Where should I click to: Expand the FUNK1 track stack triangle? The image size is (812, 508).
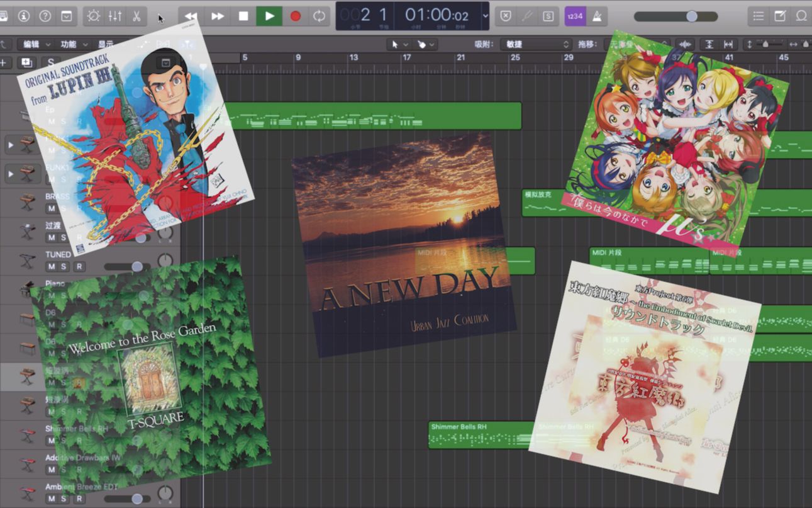(x=10, y=173)
